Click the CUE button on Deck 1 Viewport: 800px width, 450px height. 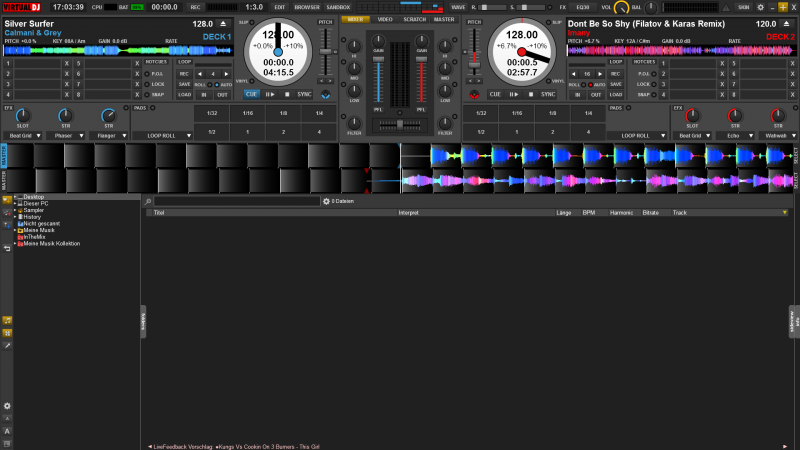point(251,94)
